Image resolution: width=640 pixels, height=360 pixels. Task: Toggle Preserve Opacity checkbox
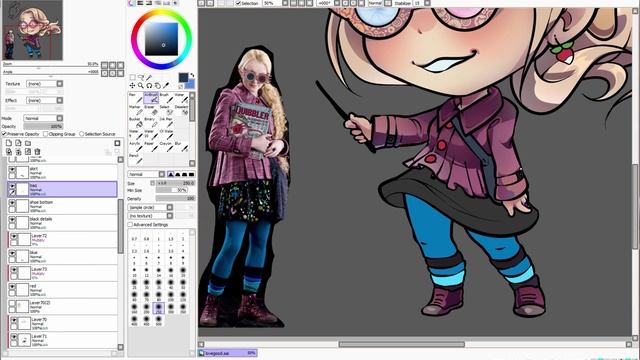click(x=4, y=134)
